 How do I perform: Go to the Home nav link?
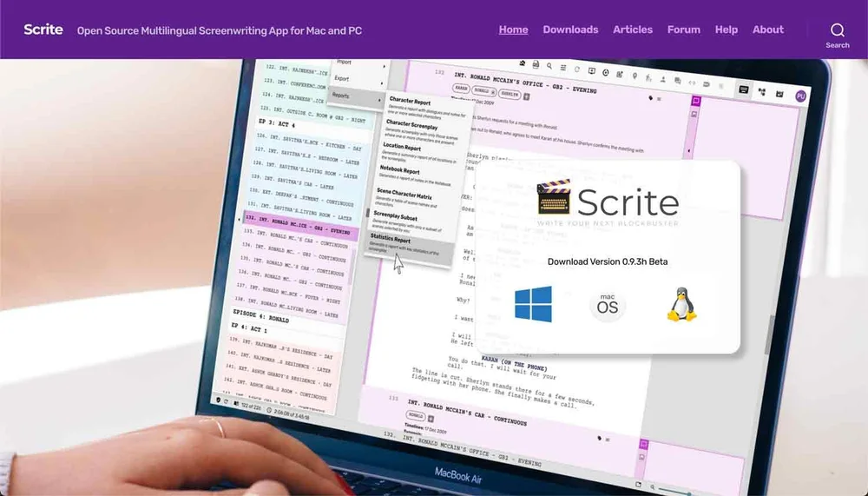click(x=513, y=30)
